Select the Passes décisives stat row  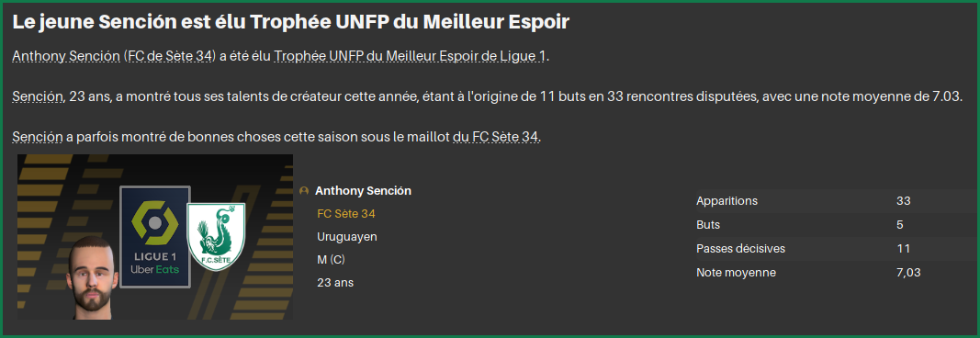[x=834, y=249]
